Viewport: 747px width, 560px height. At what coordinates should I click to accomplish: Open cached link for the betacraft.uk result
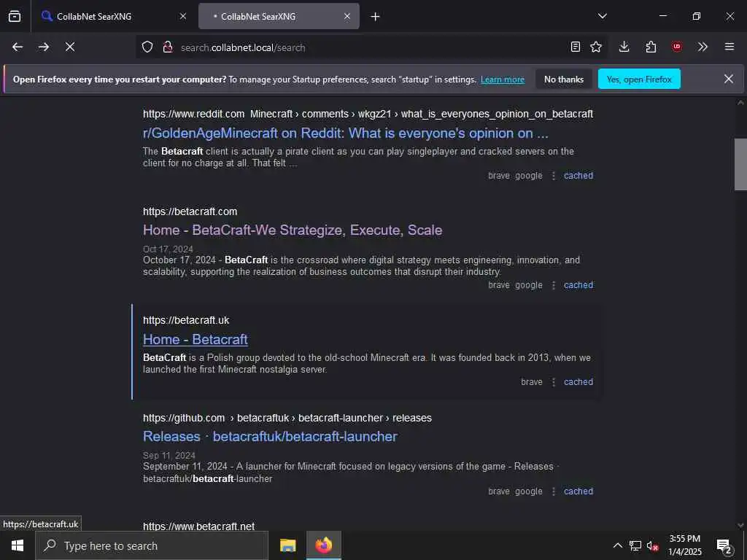click(x=578, y=382)
